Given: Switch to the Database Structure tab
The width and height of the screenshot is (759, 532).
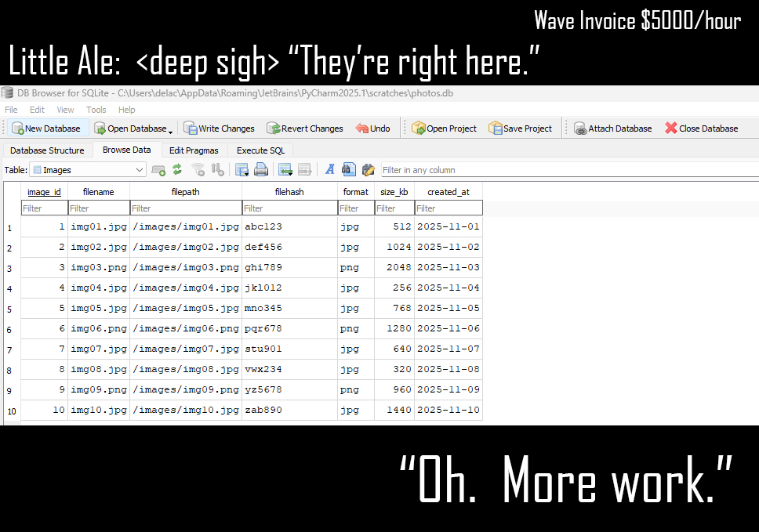Looking at the screenshot, I should 47,150.
